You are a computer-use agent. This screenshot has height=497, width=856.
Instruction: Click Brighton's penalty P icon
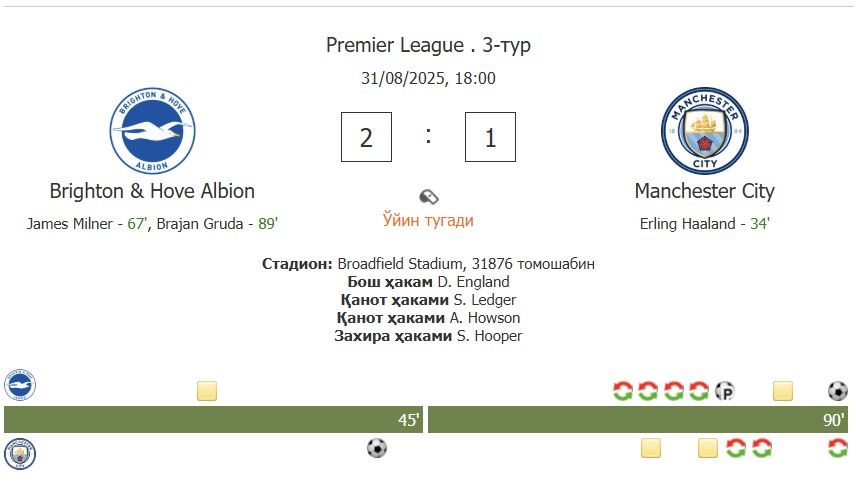coord(725,391)
